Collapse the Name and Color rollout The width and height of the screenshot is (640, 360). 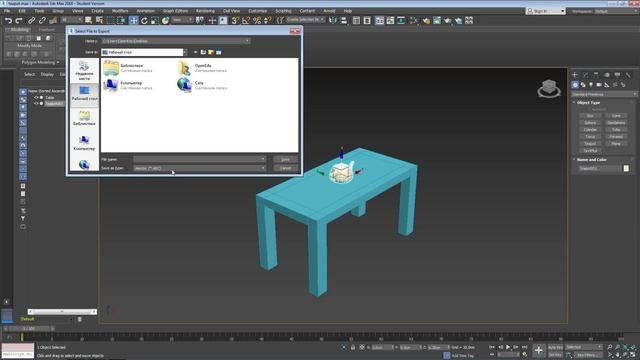tap(591, 160)
